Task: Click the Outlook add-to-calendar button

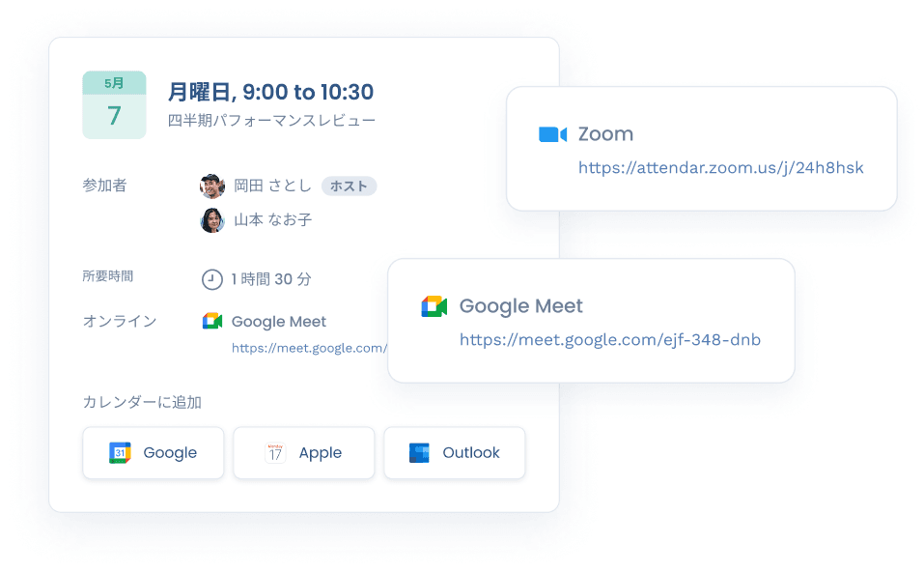Action: (x=454, y=452)
